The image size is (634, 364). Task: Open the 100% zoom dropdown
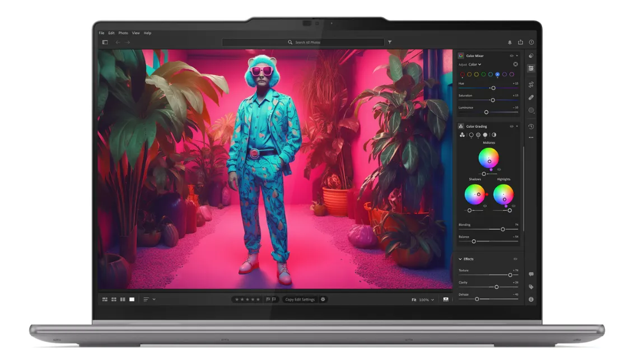tap(427, 300)
